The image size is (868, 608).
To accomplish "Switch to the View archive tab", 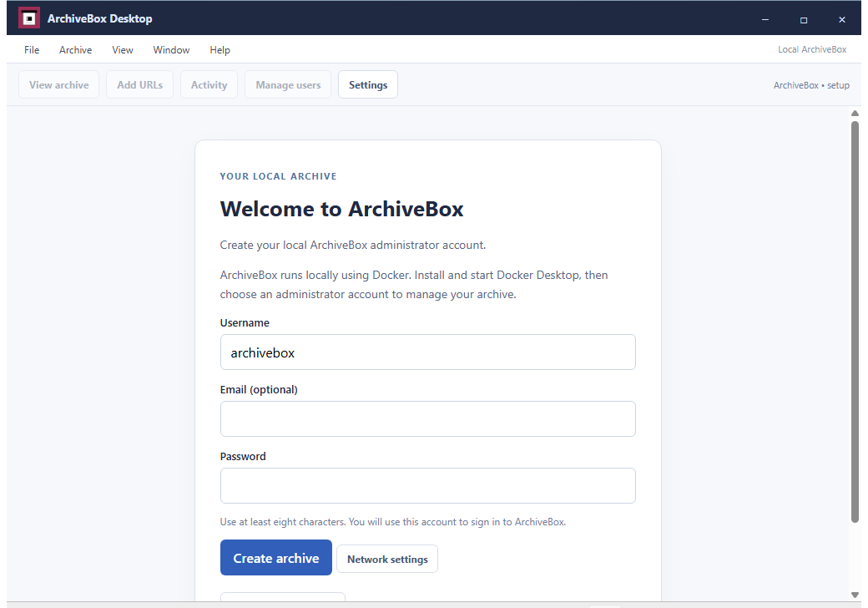I will (58, 84).
